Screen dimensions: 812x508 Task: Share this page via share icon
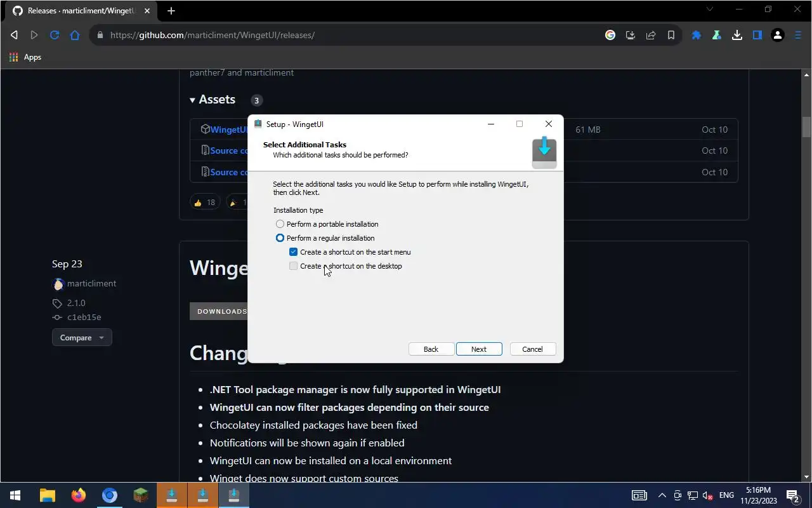coord(651,35)
